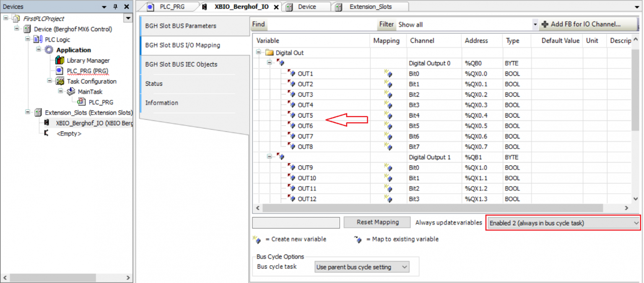Screen dimensions: 644x283
Task: Click the plus icon on Add FB button
Action: click(545, 24)
